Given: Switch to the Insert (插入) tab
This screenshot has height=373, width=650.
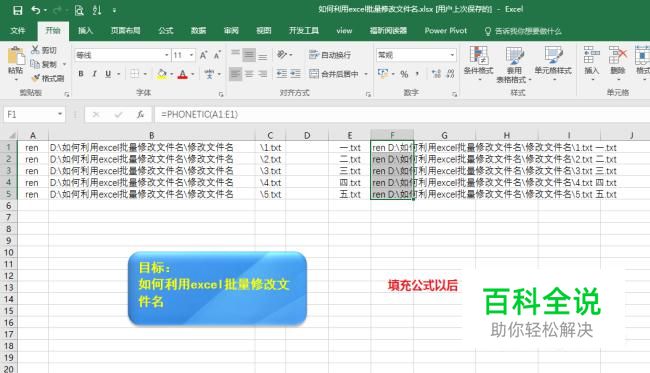Looking at the screenshot, I should click(x=85, y=31).
